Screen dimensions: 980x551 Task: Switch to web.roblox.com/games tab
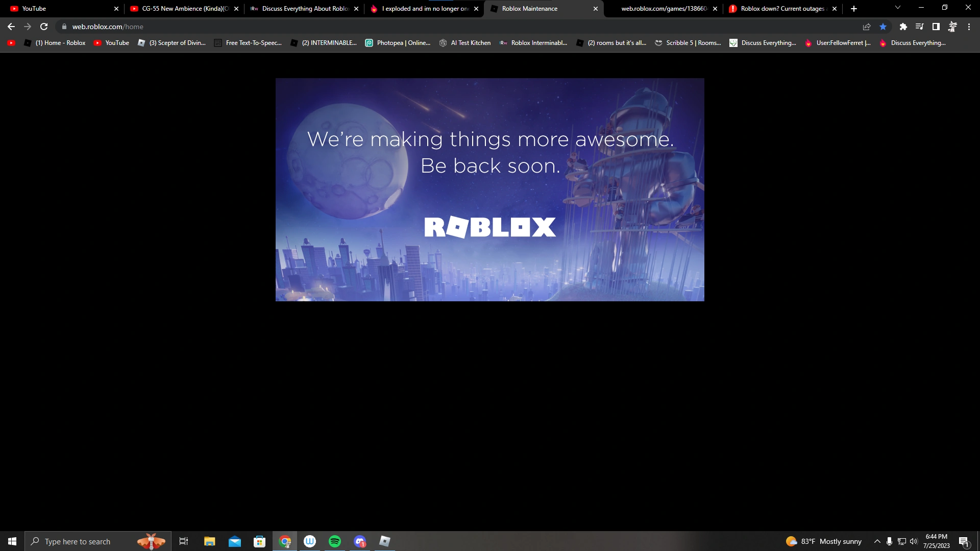pyautogui.click(x=664, y=9)
